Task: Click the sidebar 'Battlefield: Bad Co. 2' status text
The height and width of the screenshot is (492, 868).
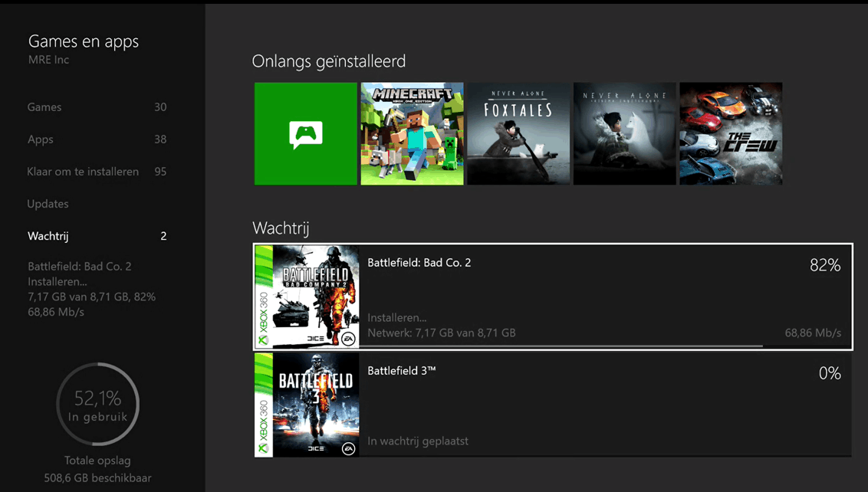Action: (80, 266)
